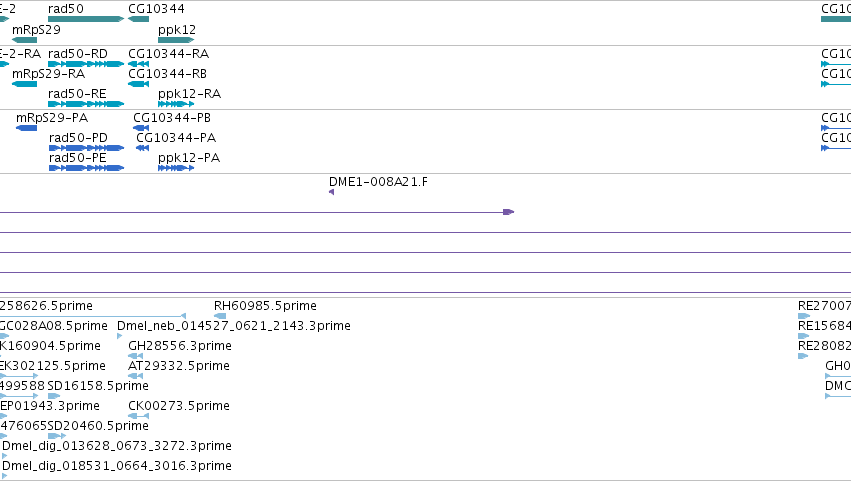
Task: Click the mRpS29 gene bar
Action: pyautogui.click(x=24, y=40)
